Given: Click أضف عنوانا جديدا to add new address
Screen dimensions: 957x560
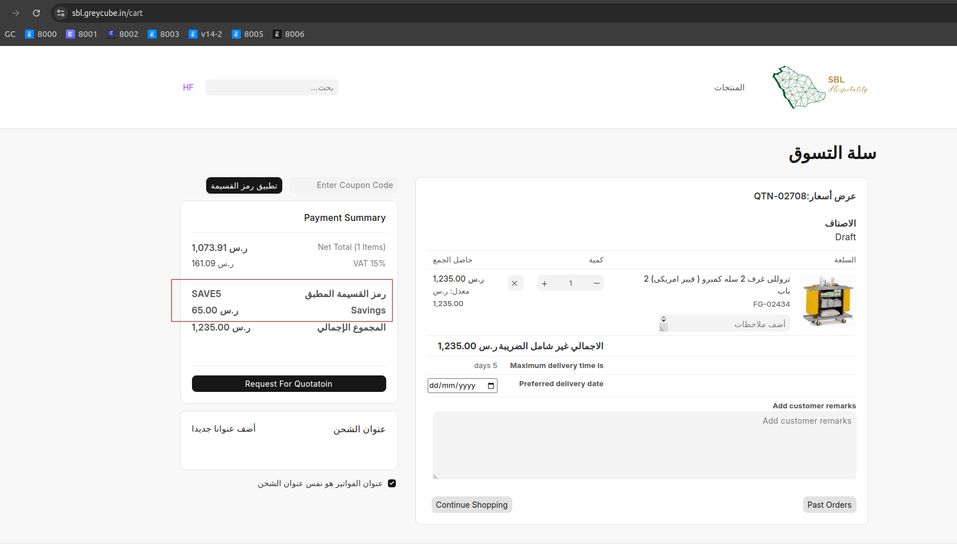Looking at the screenshot, I should [x=224, y=429].
